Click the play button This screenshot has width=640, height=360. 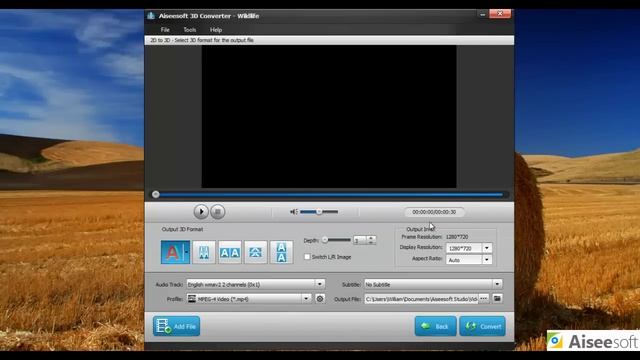pos(201,212)
